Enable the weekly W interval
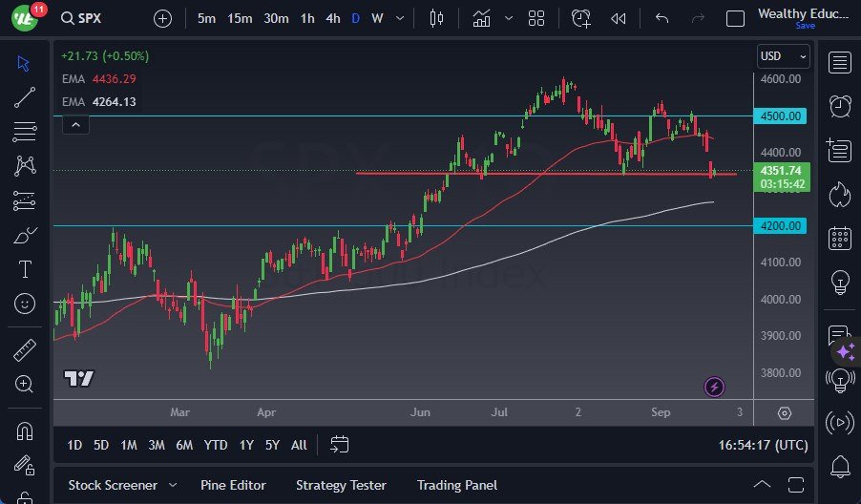Image resolution: width=861 pixels, height=504 pixels. [378, 18]
